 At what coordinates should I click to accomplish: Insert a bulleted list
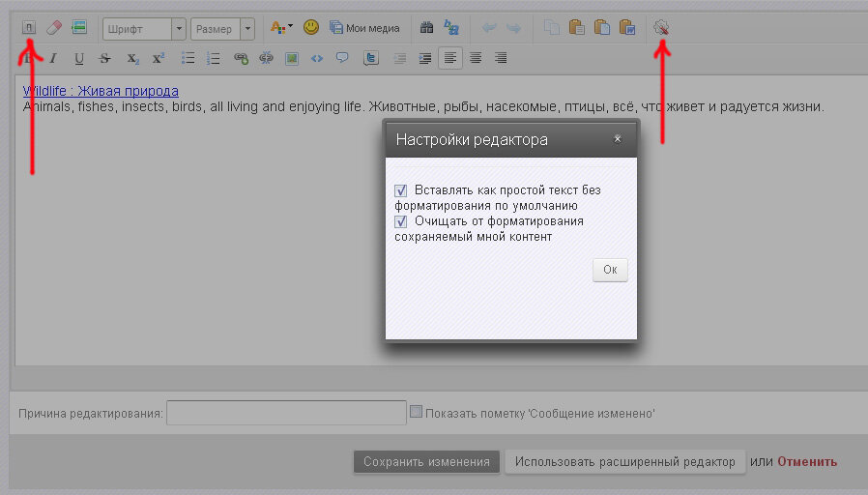(188, 58)
